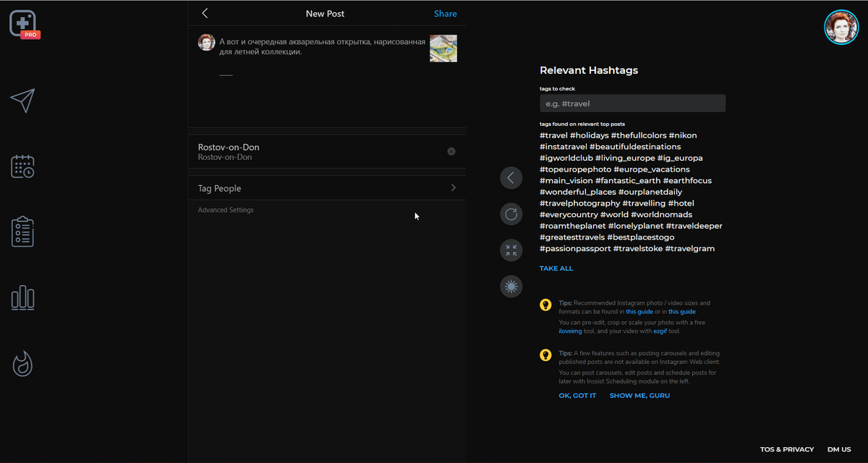The image size is (868, 463).
Task: Select the #fantastic_earth hashtag
Action: coord(628,181)
